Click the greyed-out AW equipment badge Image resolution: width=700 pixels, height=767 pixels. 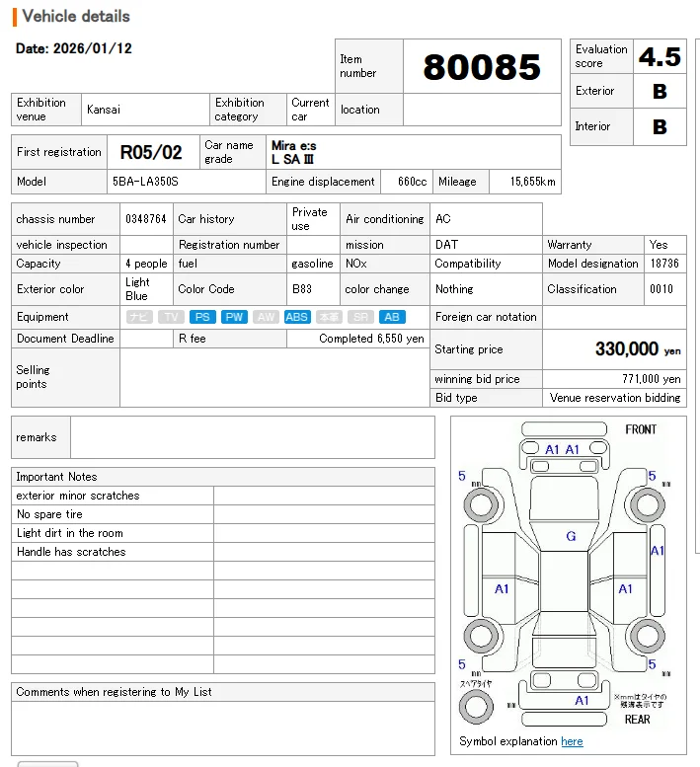pyautogui.click(x=266, y=317)
